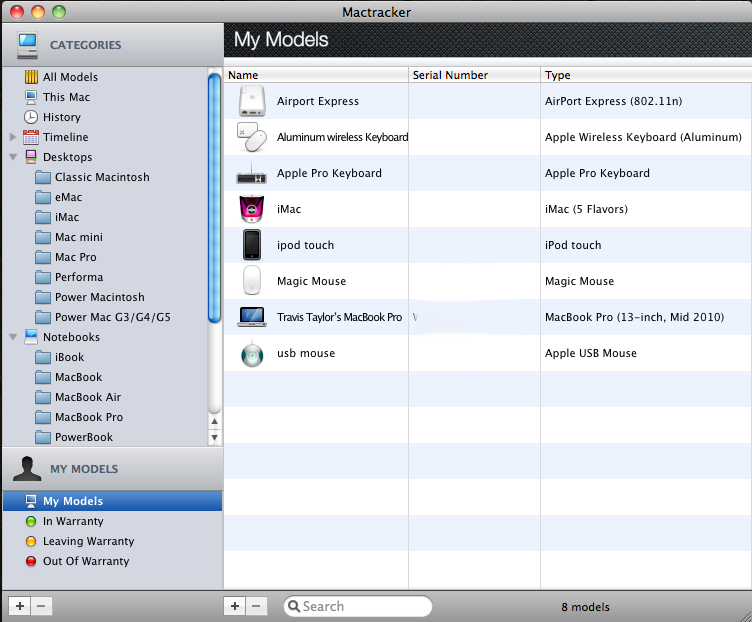The height and width of the screenshot is (622, 752).
Task: Click the Notebooks laptop icon
Action: click(x=31, y=337)
